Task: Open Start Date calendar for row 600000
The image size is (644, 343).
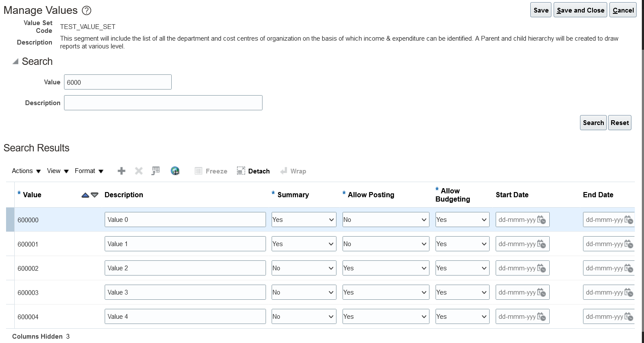Action: pos(541,220)
